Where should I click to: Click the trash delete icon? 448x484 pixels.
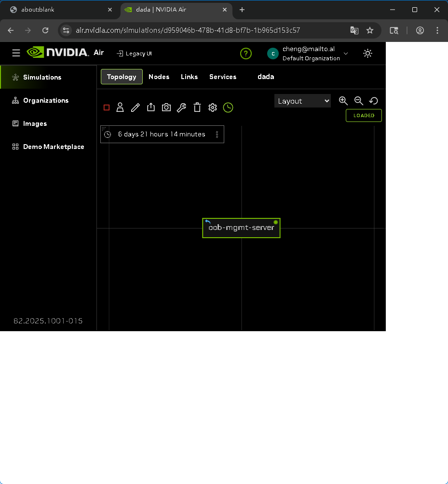pos(197,108)
